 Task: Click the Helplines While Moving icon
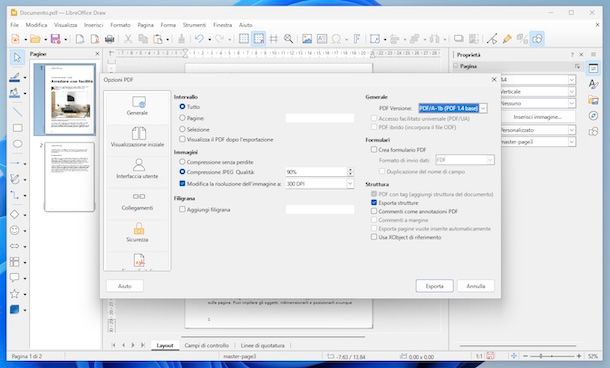pos(274,39)
